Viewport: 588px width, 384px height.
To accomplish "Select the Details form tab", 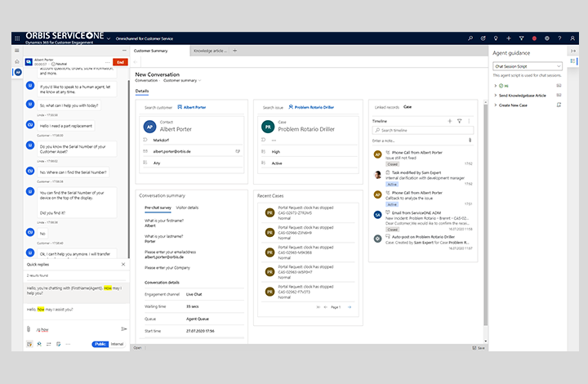I will pos(142,92).
